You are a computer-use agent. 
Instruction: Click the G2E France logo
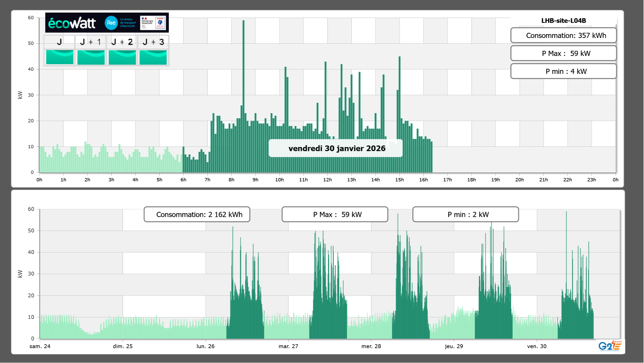tap(610, 346)
